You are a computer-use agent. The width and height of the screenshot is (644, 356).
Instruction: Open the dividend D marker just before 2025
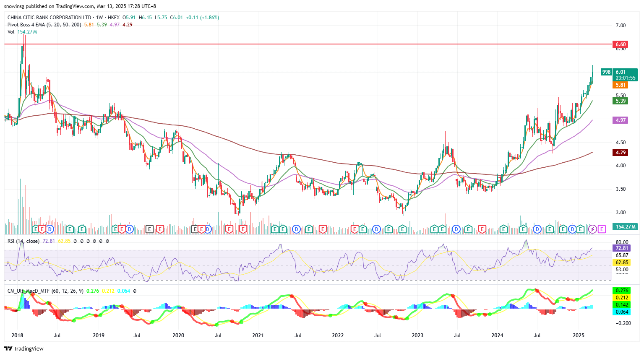click(572, 229)
